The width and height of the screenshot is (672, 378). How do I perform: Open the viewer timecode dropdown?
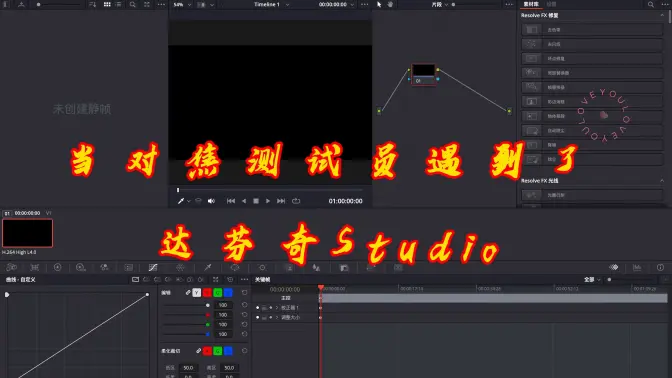[336, 4]
